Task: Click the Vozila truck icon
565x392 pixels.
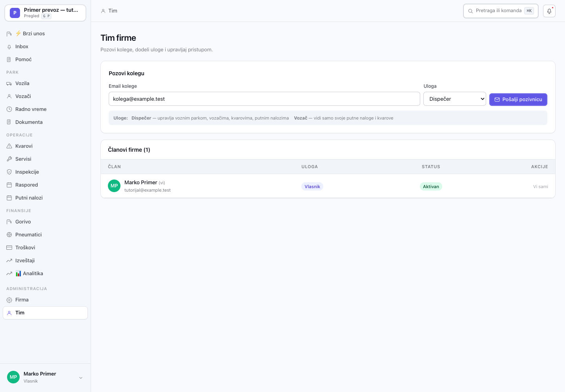Action: coord(9,83)
